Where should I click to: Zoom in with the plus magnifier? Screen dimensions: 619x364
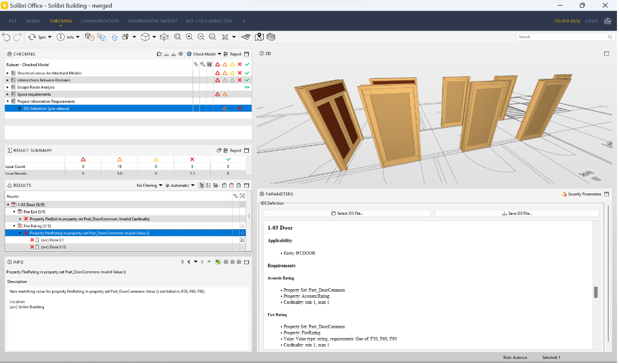[x=189, y=37]
